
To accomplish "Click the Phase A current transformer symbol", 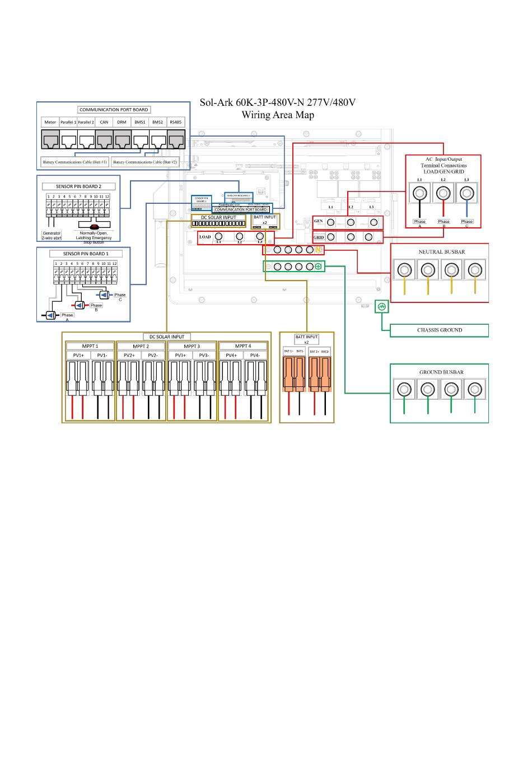I will (x=50, y=316).
